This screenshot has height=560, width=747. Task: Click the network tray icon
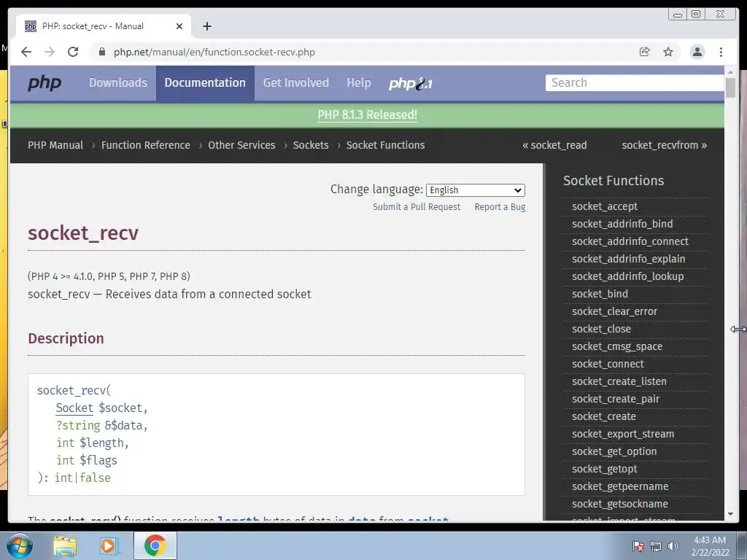click(x=656, y=546)
